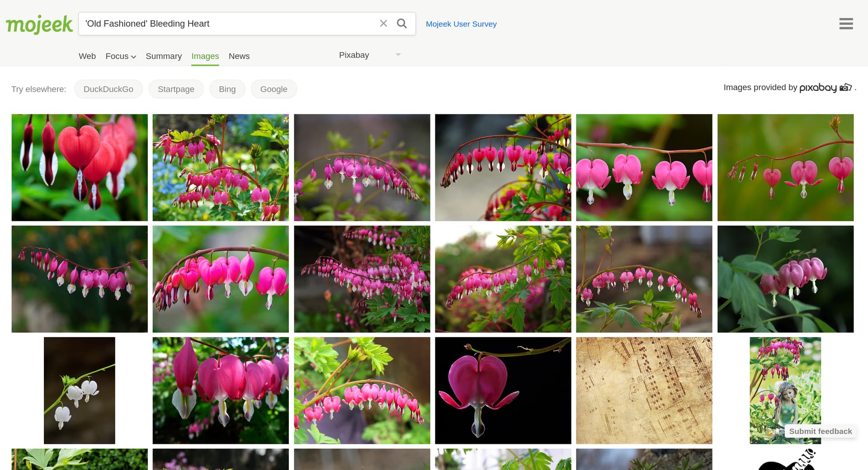The width and height of the screenshot is (868, 470).
Task: Open the second-row thumbnail with a white background and bright green leaves
Action: (503, 279)
